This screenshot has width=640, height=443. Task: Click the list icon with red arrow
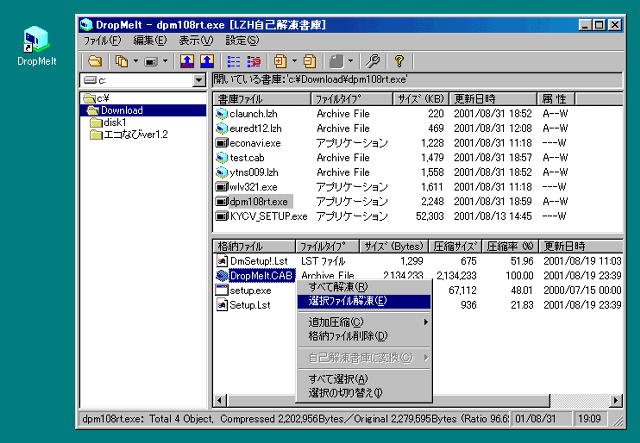coord(253,61)
